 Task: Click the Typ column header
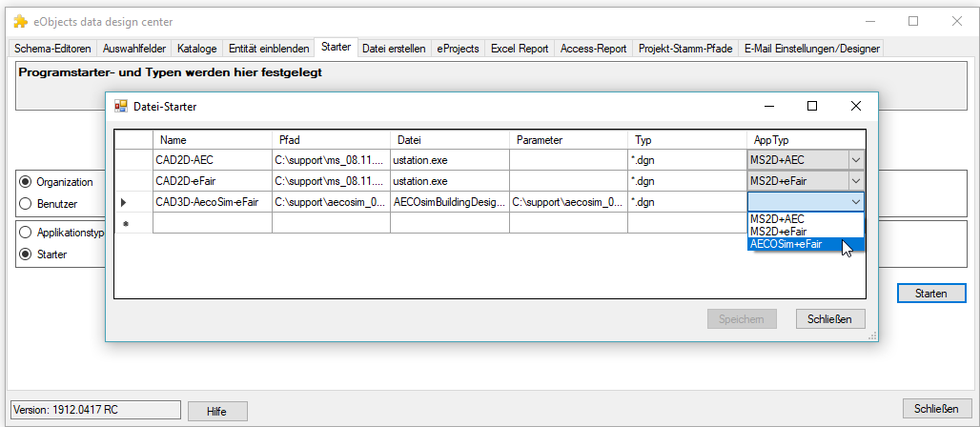pos(687,140)
